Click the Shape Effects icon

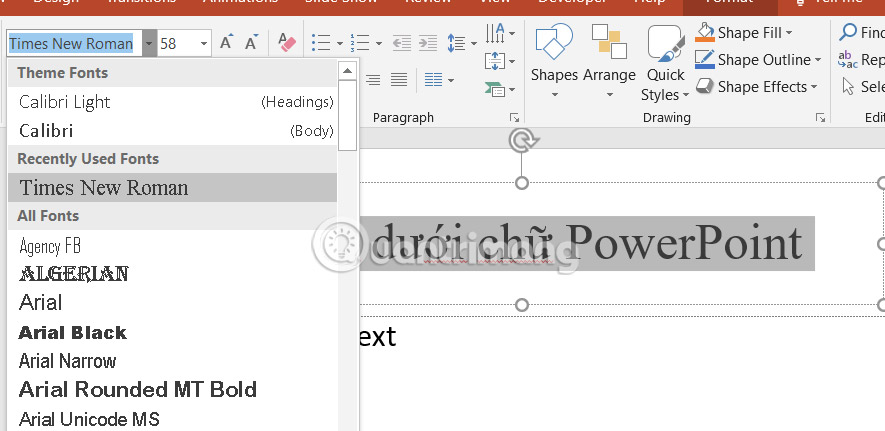[x=705, y=86]
